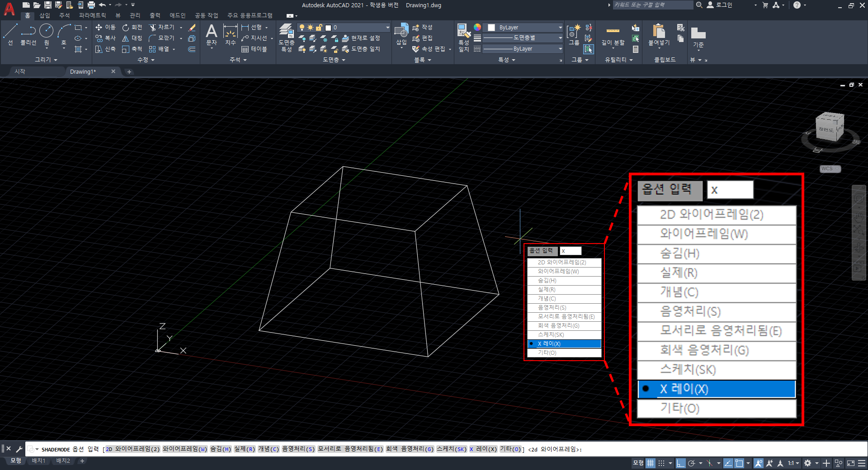Activate the Copy (복사) tool
868x470 pixels.
(105, 38)
